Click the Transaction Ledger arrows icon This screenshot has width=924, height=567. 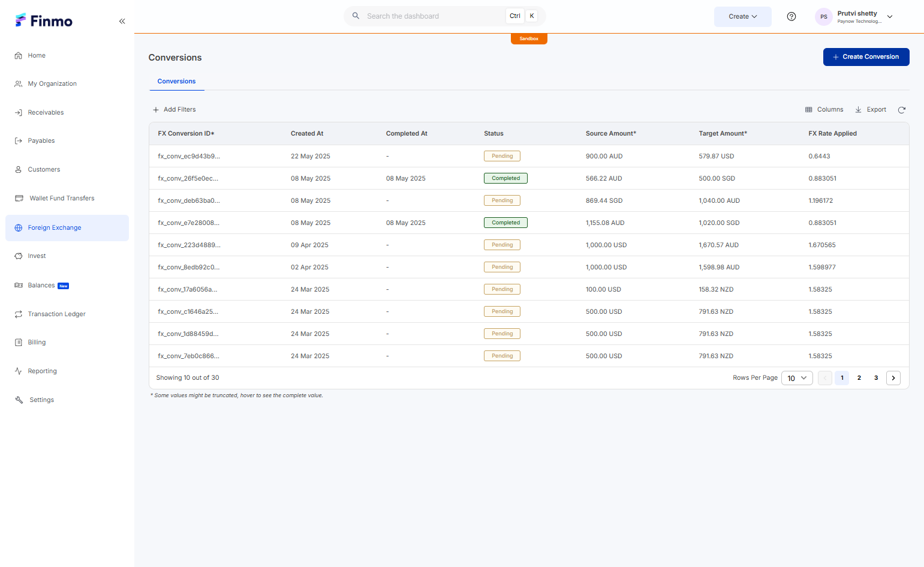19,314
